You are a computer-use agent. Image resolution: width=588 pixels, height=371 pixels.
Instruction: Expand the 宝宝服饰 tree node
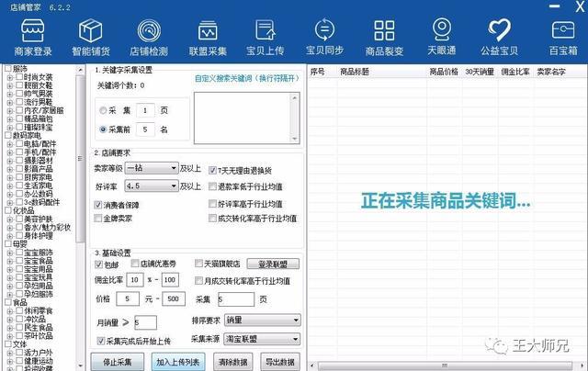pyautogui.click(x=10, y=253)
